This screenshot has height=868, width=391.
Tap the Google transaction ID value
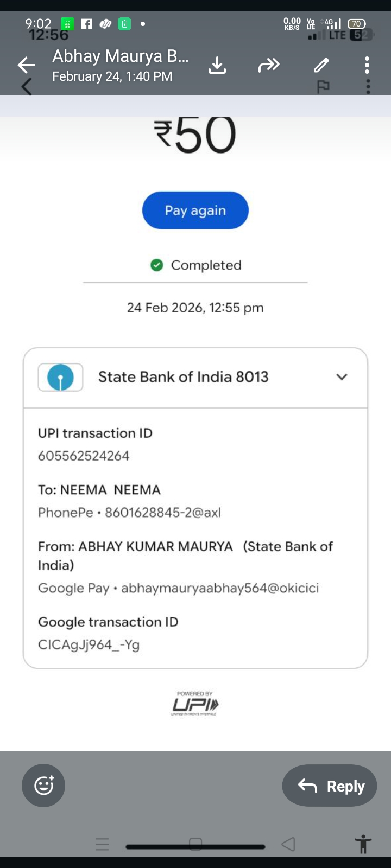point(89,644)
